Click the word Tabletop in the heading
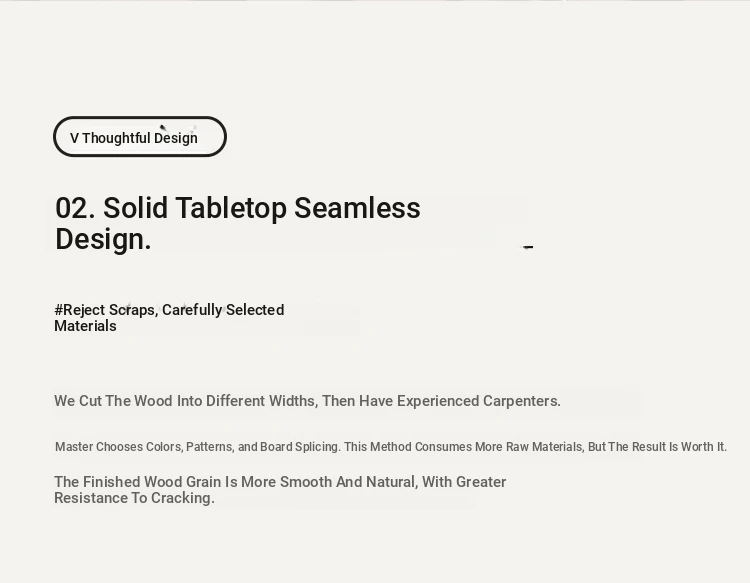 click(x=231, y=209)
